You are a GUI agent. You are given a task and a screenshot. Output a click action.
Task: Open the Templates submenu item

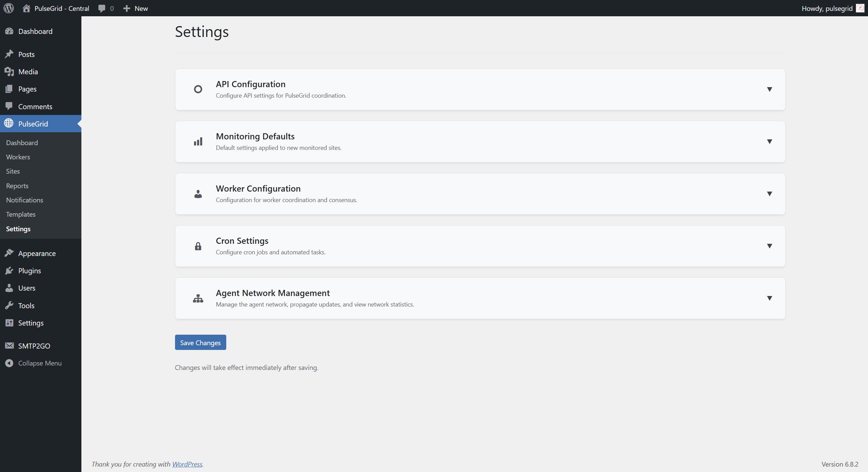pyautogui.click(x=21, y=214)
